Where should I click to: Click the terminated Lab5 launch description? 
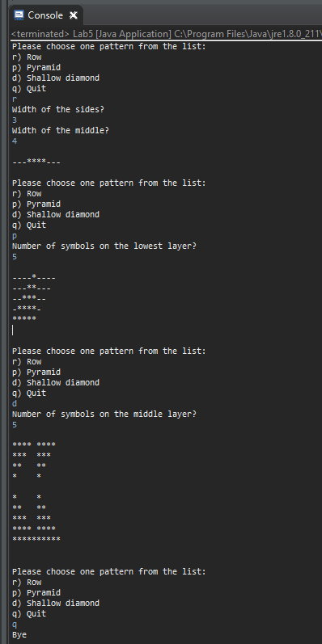[166, 34]
